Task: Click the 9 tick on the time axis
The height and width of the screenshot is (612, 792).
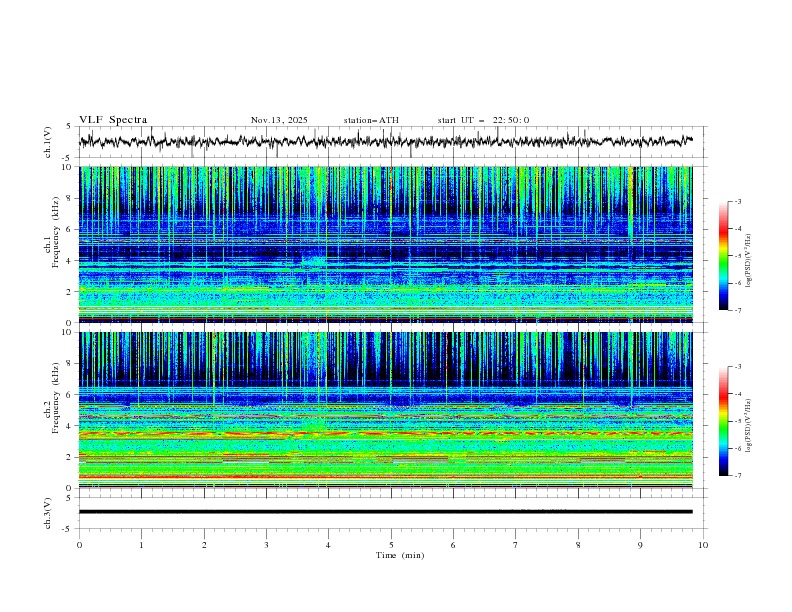Action: tap(640, 545)
